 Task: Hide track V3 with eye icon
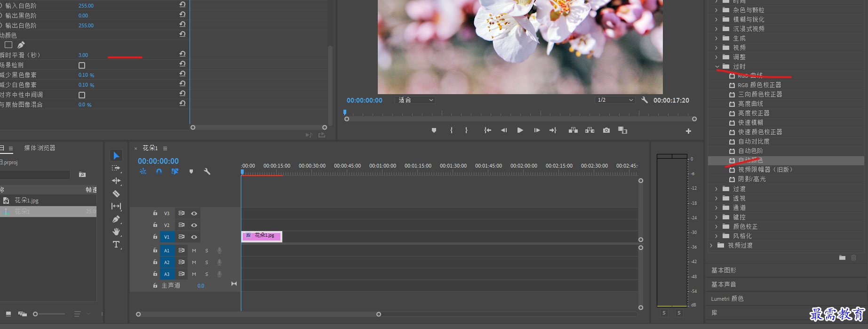[x=194, y=213]
